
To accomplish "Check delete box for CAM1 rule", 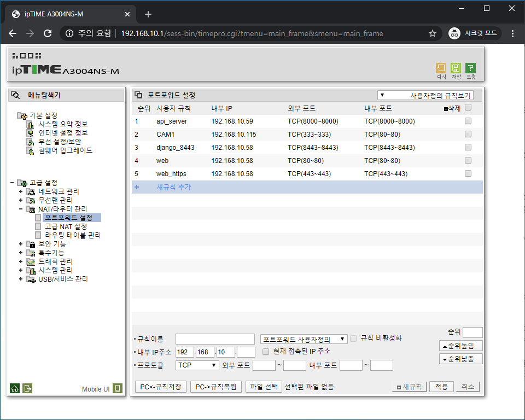I will pos(468,134).
